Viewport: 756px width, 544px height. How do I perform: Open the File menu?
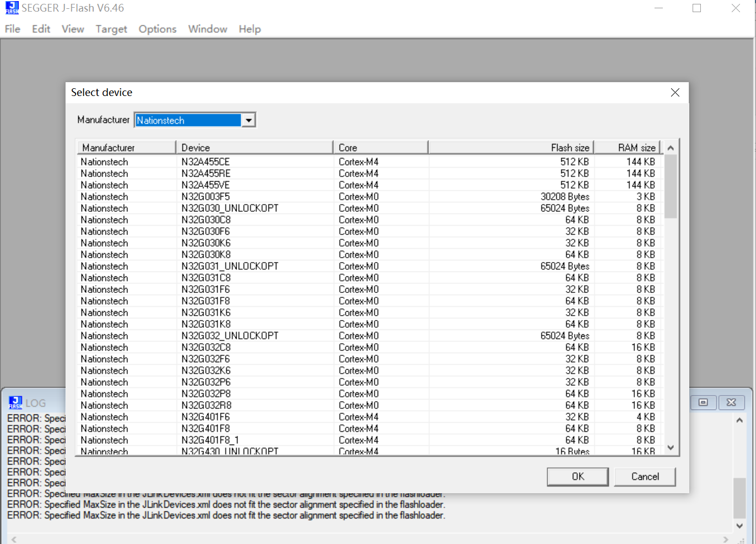pyautogui.click(x=13, y=29)
